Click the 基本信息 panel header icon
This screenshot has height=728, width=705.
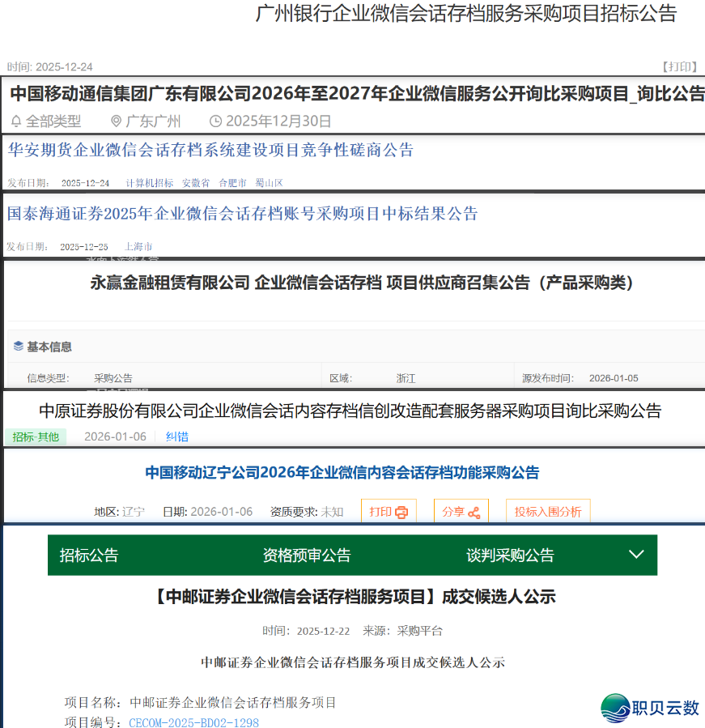17,347
